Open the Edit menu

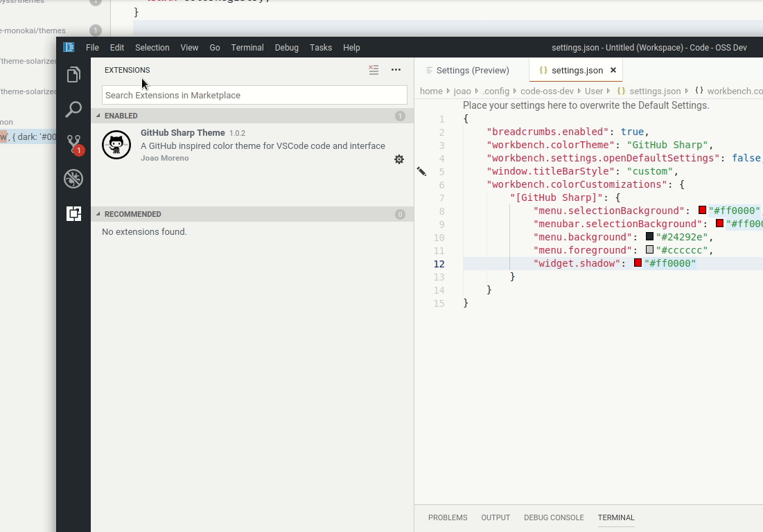click(x=117, y=48)
